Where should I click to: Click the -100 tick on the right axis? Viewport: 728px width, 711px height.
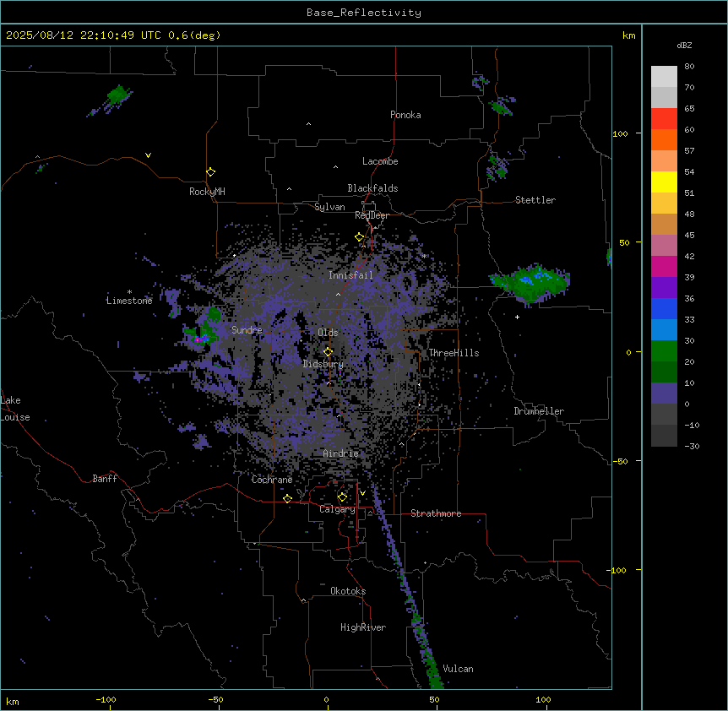[618, 570]
